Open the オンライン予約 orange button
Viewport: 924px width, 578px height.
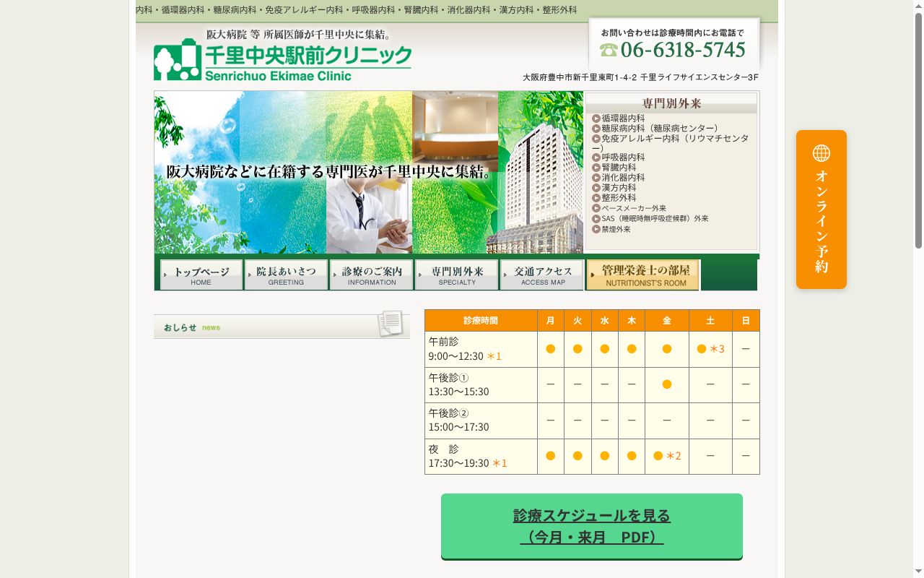point(821,210)
